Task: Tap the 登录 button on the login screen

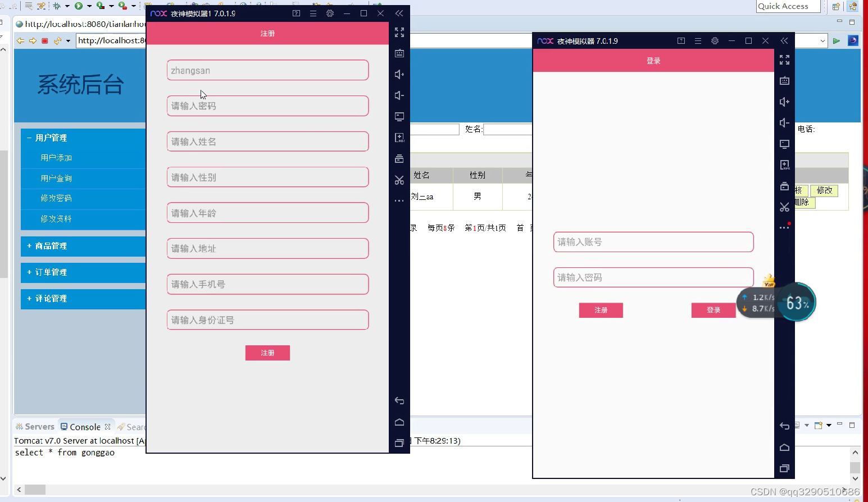Action: pos(714,310)
